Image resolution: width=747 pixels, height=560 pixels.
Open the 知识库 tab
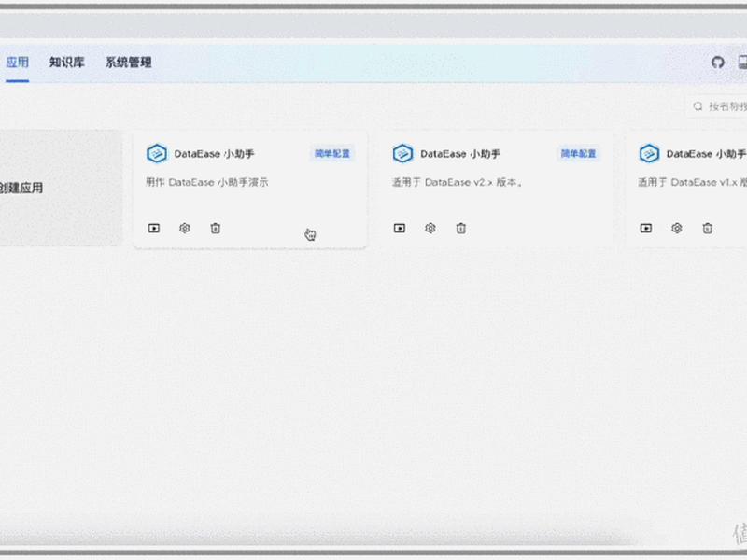(x=66, y=63)
